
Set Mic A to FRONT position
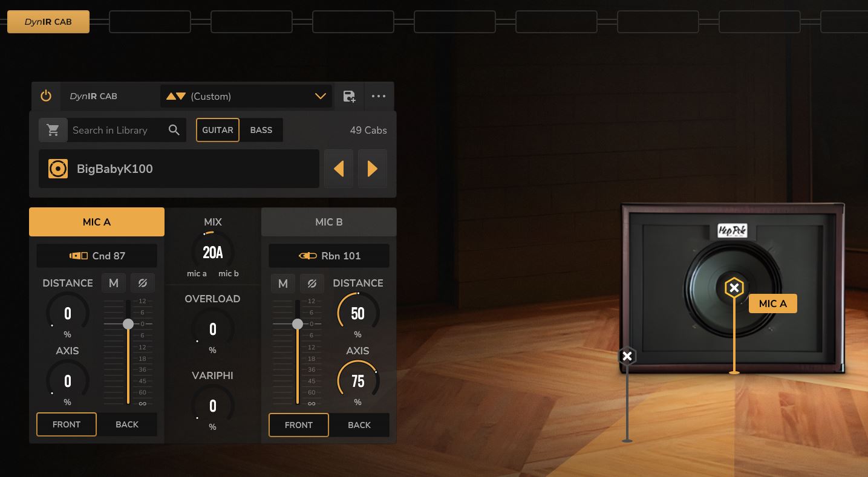click(67, 424)
